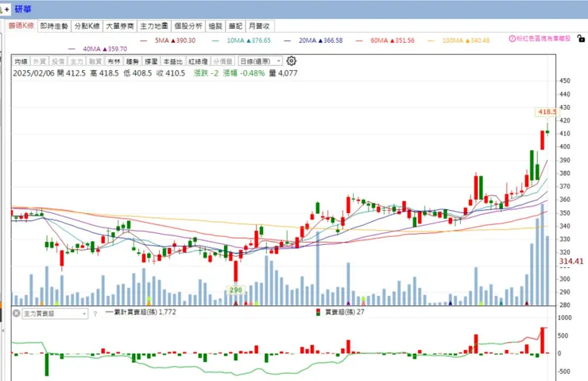Image resolution: width=588 pixels, height=381 pixels.
Task: Click the 累計買賣超(張) 1,772 legend
Action: tap(141, 312)
